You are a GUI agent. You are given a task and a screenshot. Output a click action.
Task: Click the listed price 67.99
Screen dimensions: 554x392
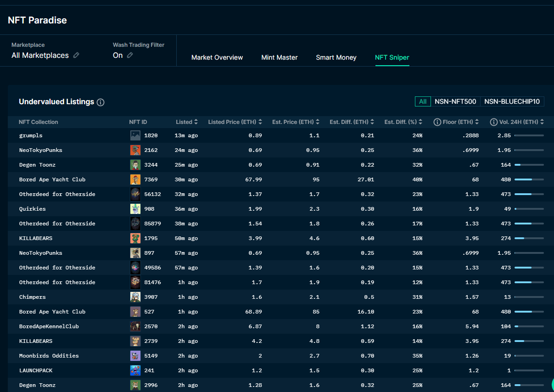[x=254, y=179]
